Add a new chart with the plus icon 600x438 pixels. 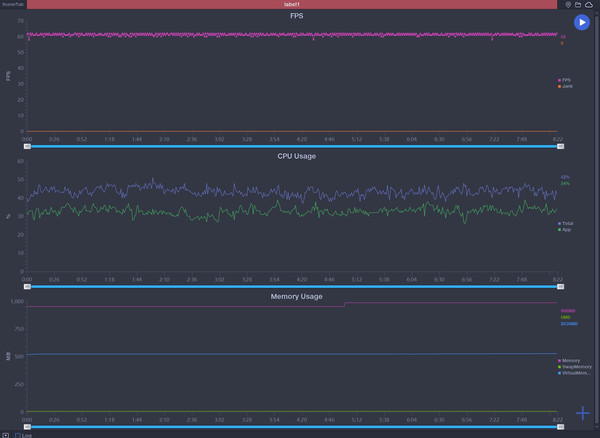point(583,413)
